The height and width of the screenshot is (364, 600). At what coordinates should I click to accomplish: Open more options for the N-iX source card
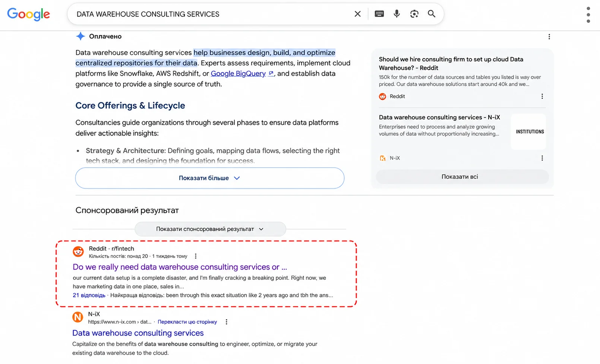(542, 158)
